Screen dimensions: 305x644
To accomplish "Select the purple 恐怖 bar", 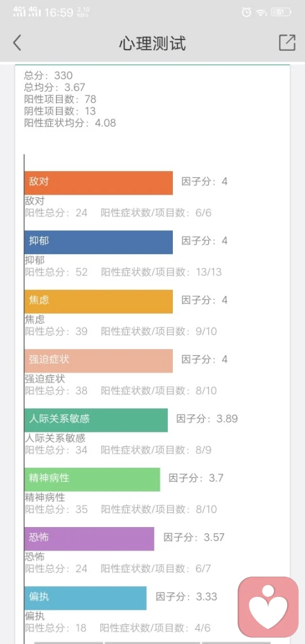I will [x=90, y=538].
